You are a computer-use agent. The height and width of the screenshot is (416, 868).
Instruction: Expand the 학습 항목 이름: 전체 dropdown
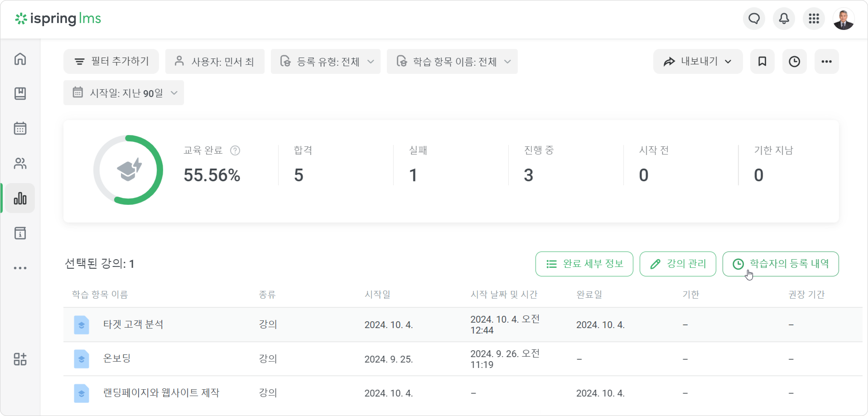point(452,61)
